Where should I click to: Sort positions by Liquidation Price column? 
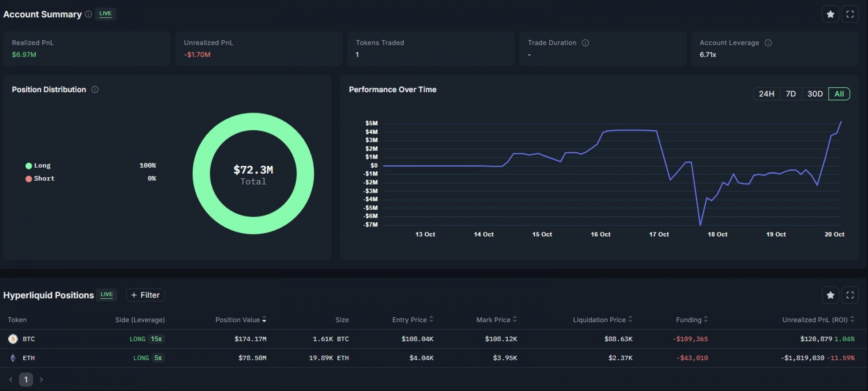(602, 320)
